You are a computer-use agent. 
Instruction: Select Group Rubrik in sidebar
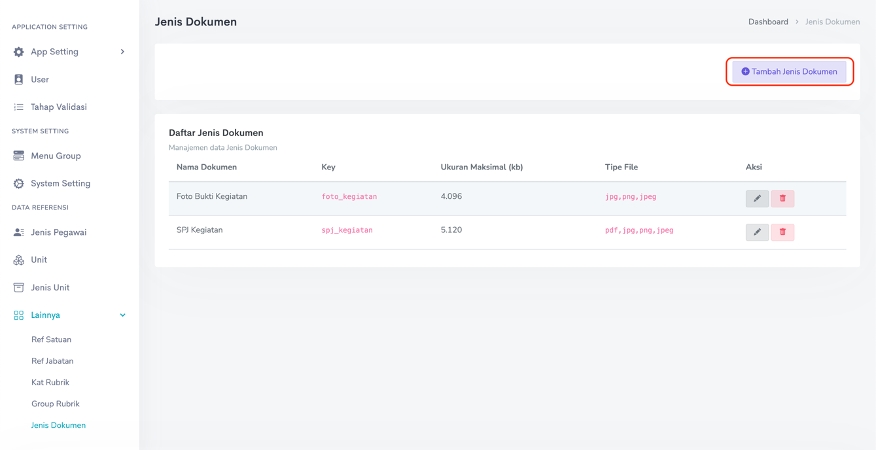pos(55,404)
